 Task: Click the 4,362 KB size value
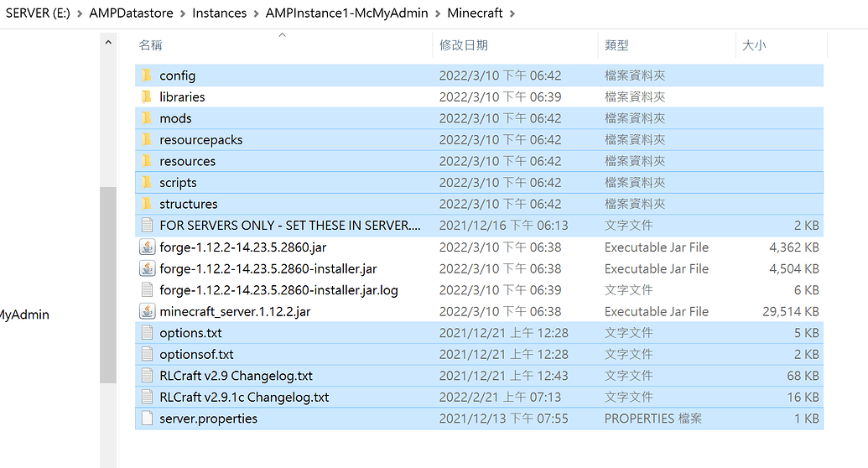(794, 247)
